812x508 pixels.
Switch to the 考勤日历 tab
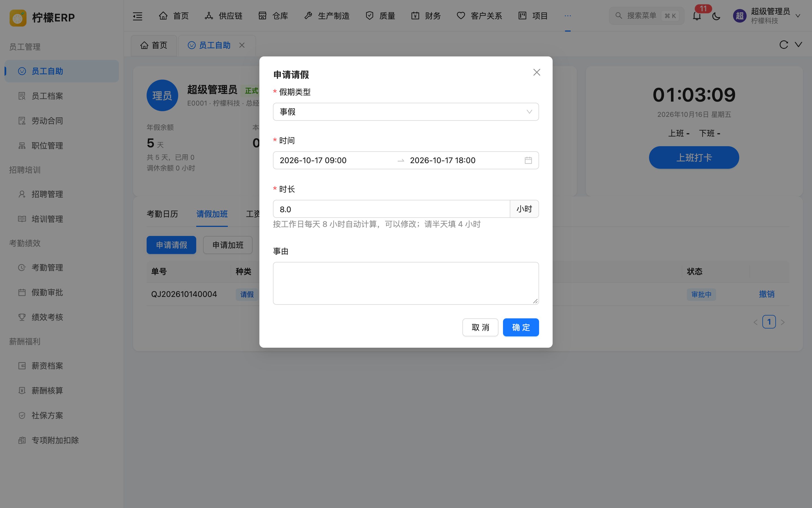pyautogui.click(x=162, y=214)
